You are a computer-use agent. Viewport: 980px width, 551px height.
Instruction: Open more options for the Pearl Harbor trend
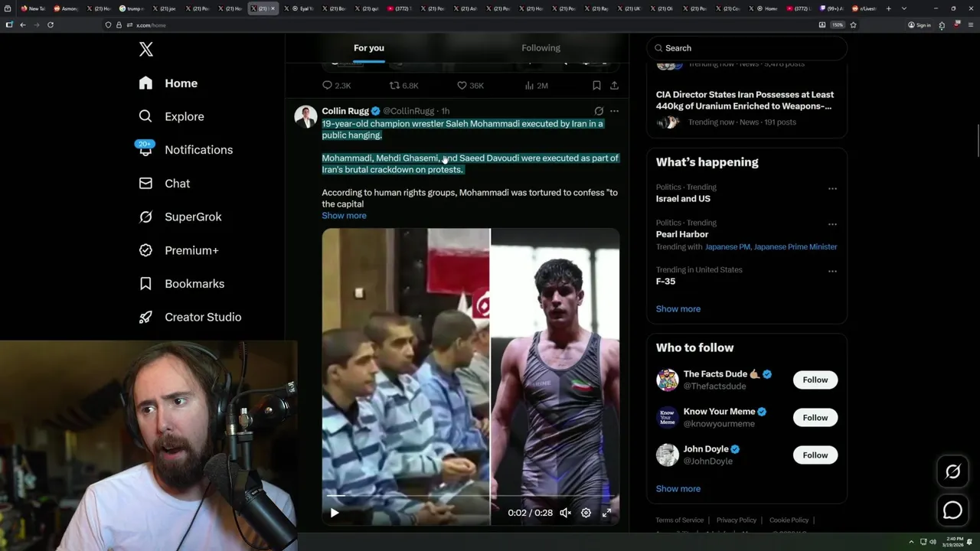pos(832,224)
